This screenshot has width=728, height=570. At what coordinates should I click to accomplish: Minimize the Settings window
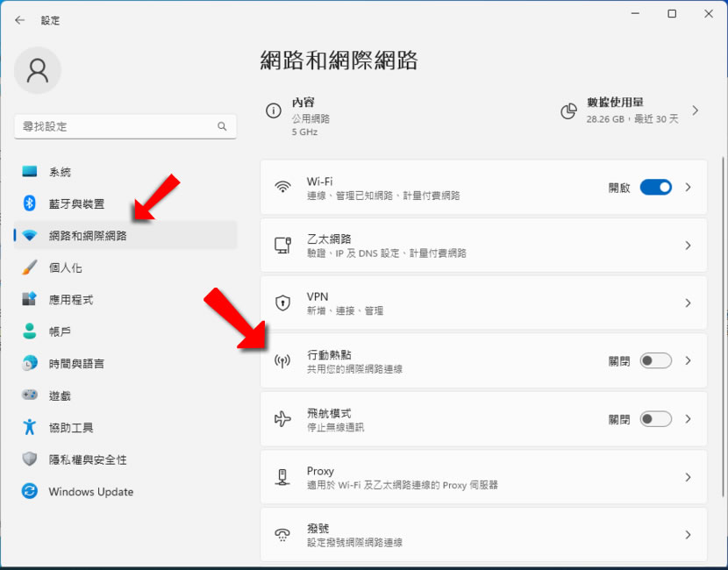pos(635,14)
